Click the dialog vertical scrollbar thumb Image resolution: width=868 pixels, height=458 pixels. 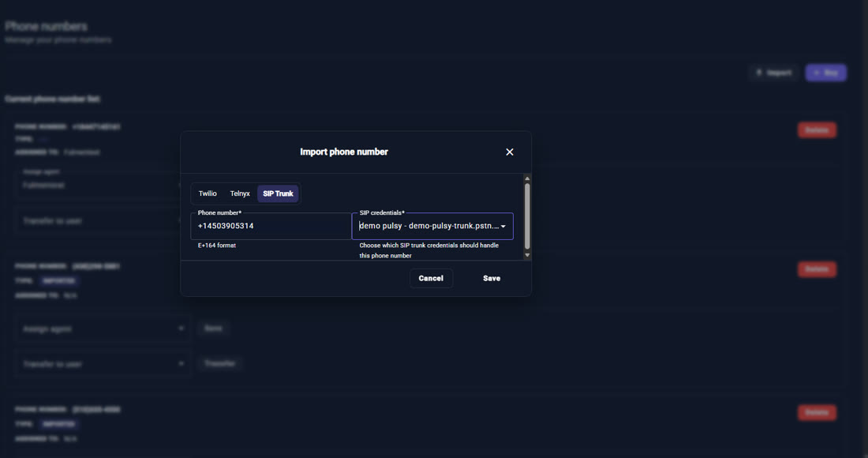coord(527,216)
